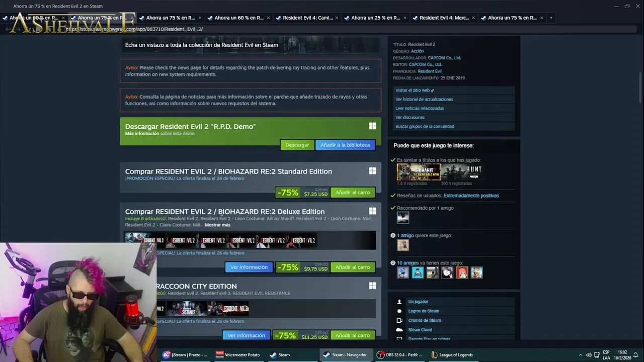The width and height of the screenshot is (644, 362).
Task: Click Humankind similar game thumbnail
Action: 418,172
